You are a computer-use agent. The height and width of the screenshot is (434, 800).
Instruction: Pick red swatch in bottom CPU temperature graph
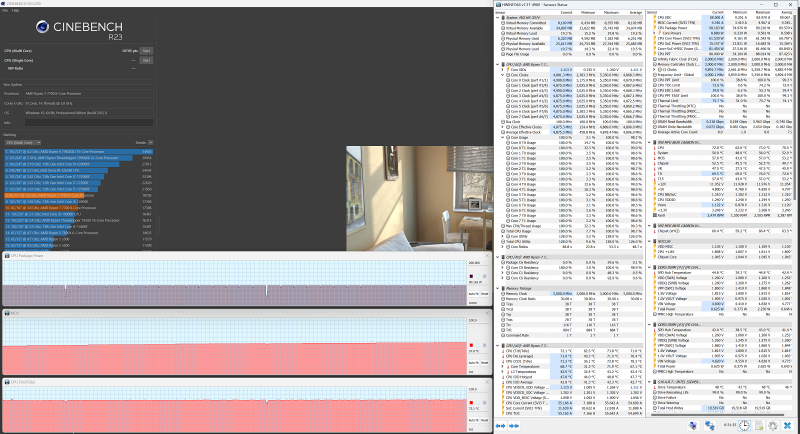coord(471,403)
